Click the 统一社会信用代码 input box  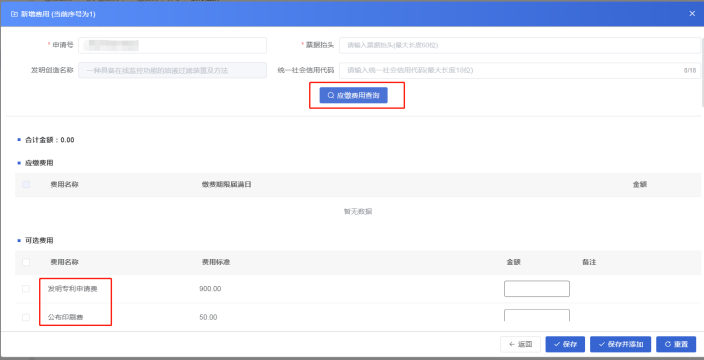[520, 70]
